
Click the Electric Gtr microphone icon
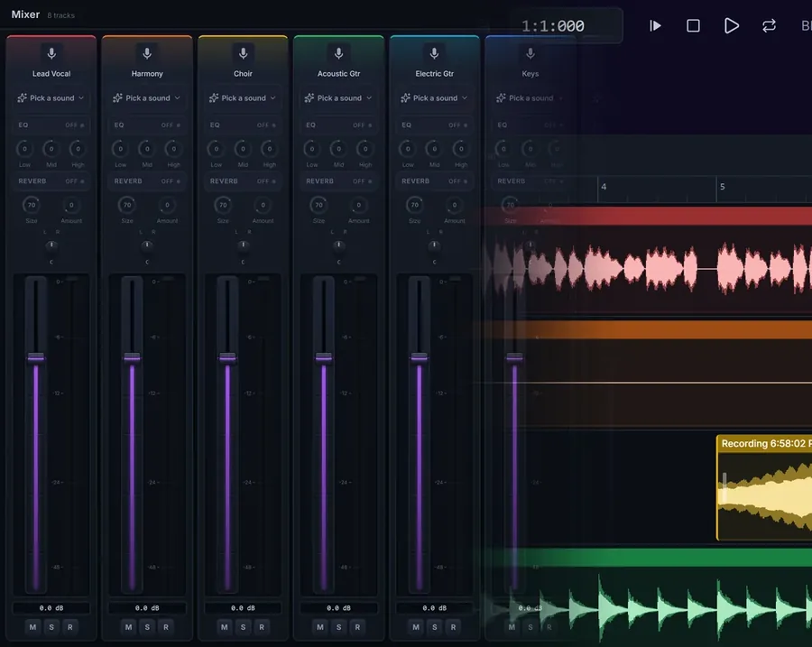[x=435, y=53]
